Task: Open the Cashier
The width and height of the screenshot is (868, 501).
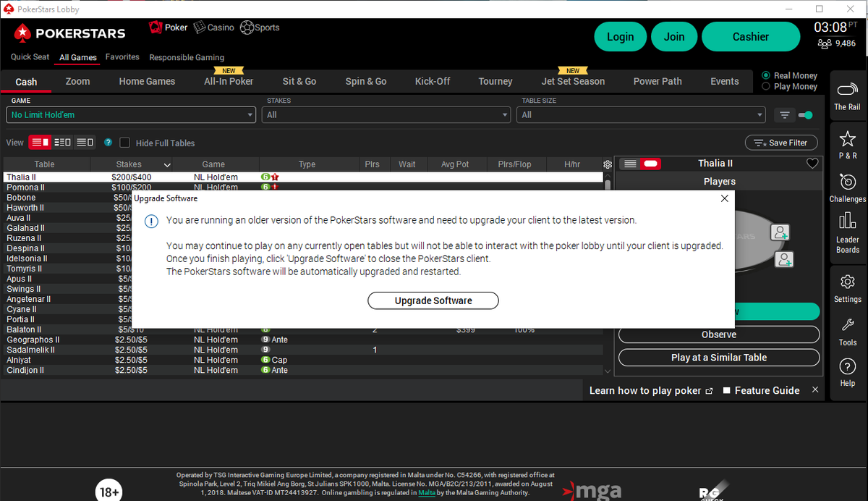Action: point(751,37)
